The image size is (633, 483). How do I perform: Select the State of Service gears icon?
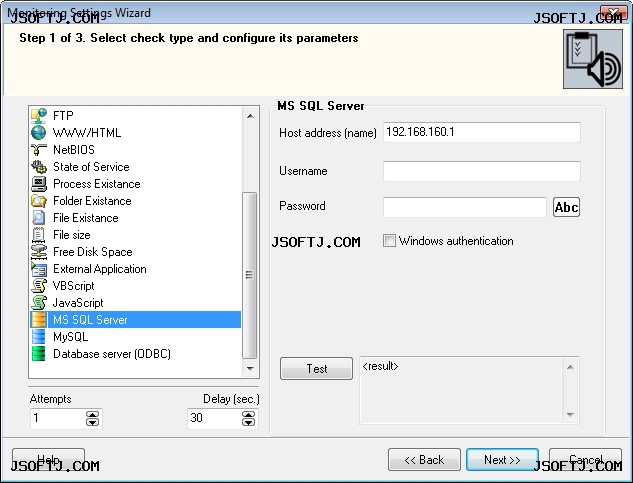coord(39,167)
